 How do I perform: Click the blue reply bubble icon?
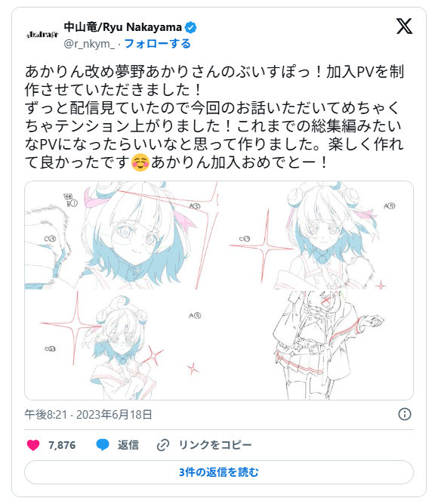(103, 445)
